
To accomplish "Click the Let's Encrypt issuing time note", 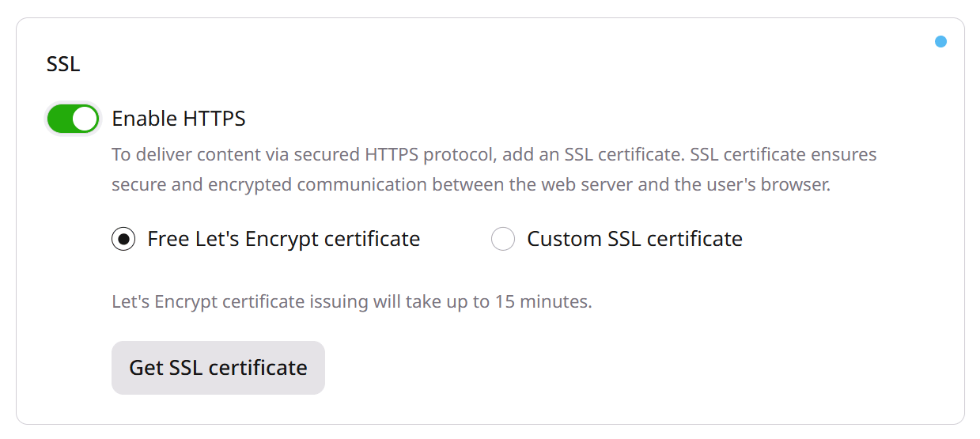I will [352, 301].
